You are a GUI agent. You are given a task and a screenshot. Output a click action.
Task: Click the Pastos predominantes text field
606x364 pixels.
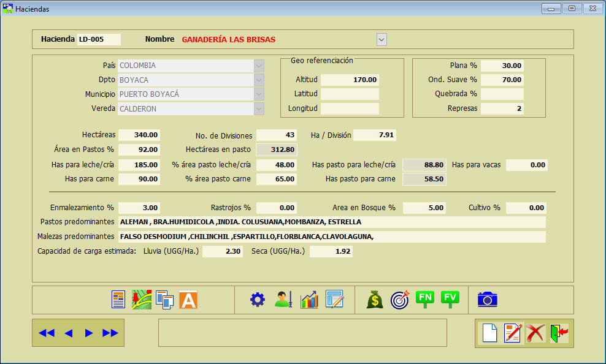click(331, 221)
